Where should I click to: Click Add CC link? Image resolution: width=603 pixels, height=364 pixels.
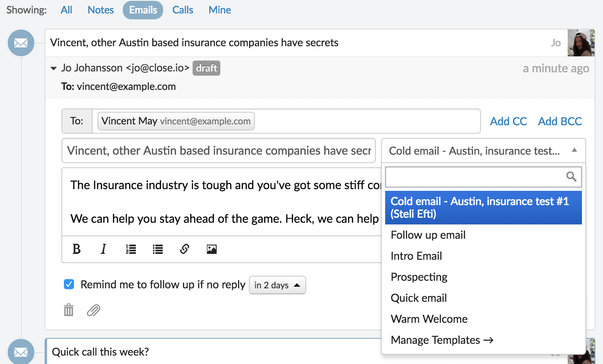pyautogui.click(x=508, y=121)
